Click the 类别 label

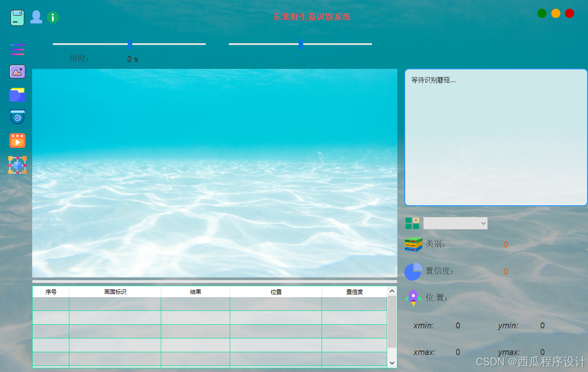435,244
